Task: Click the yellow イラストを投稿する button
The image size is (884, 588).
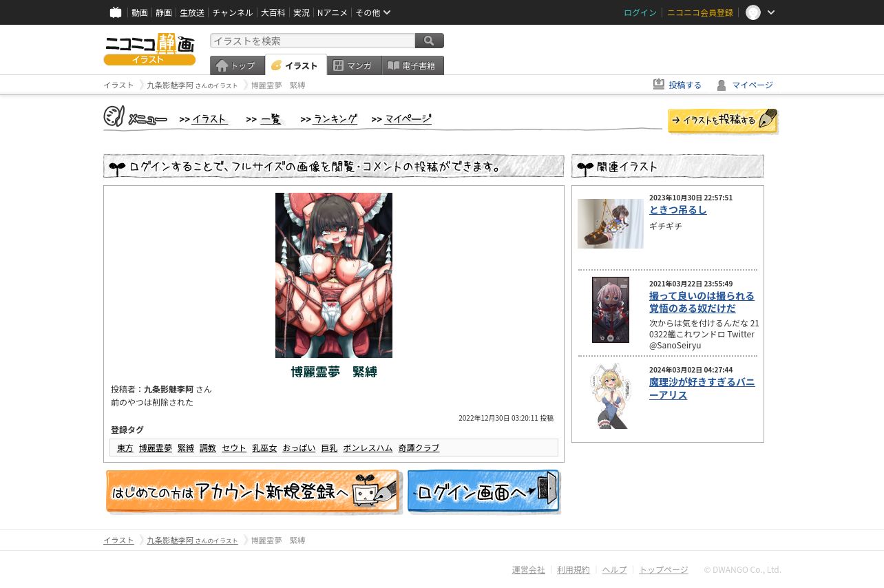Action: [723, 120]
